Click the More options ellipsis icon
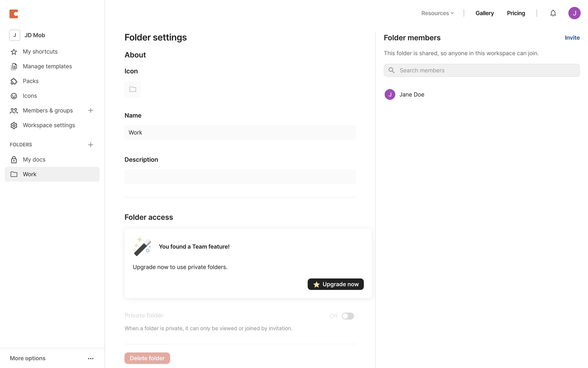The height and width of the screenshot is (368, 588). click(91, 358)
